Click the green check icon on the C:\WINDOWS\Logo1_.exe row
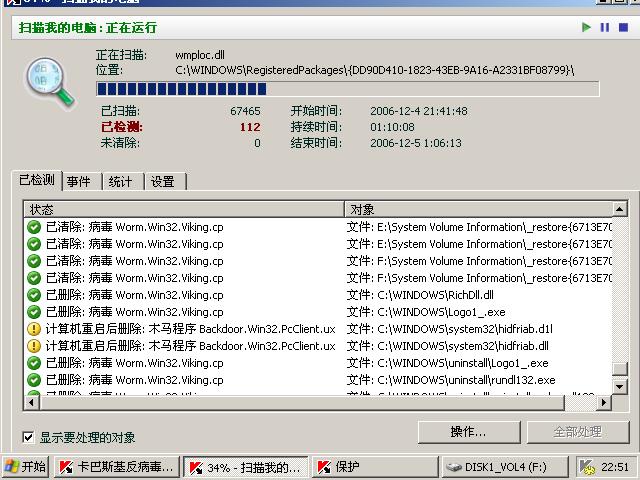640x480 pixels. (x=34, y=312)
